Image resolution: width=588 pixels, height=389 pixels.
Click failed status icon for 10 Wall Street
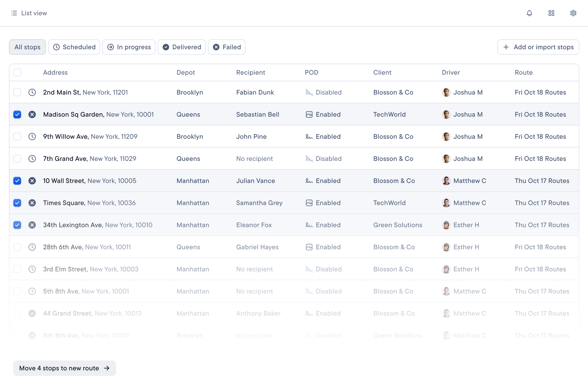tap(32, 181)
